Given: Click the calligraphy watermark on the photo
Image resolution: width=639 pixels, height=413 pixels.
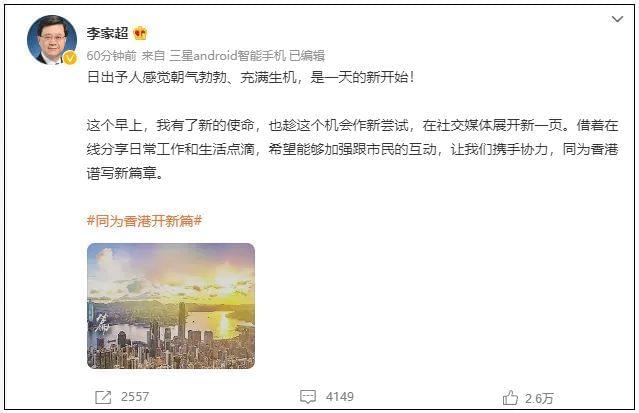Looking at the screenshot, I should [x=100, y=324].
